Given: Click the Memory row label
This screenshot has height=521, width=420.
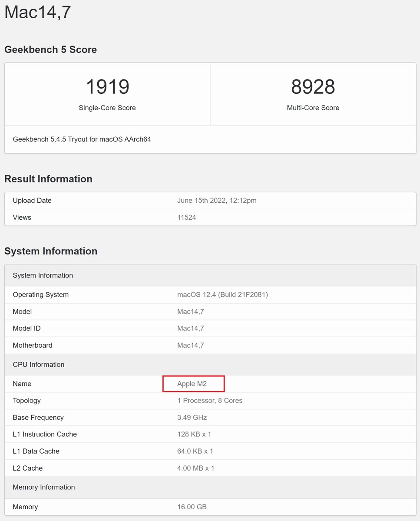Looking at the screenshot, I should [25, 507].
